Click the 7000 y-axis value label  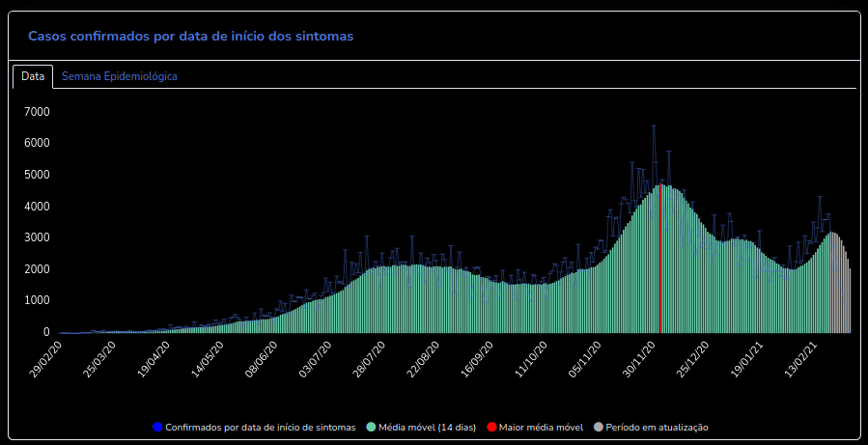coord(37,112)
